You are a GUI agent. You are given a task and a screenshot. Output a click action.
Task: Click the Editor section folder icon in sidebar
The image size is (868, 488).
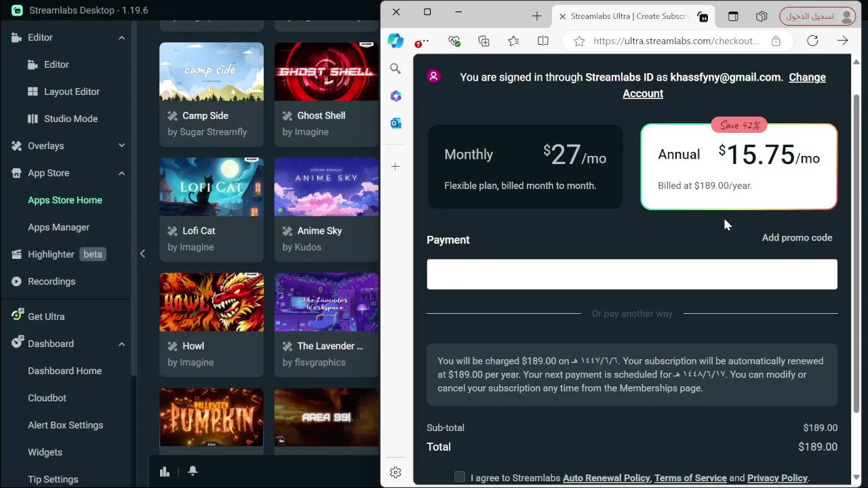click(x=17, y=37)
